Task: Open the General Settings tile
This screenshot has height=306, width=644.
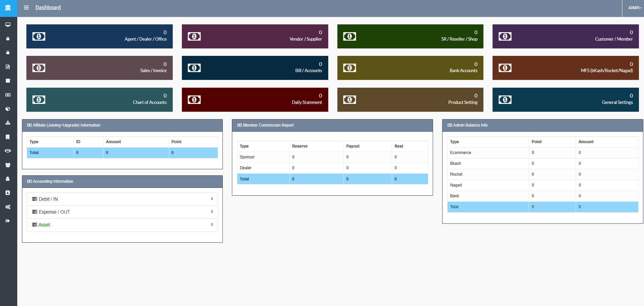Action: tap(566, 100)
